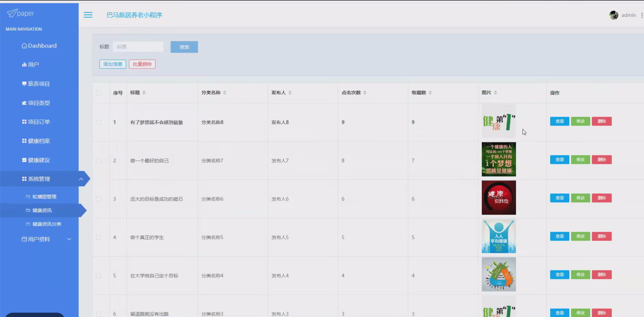
Task: Open the 项目订单 menu item
Action: pyautogui.click(x=39, y=122)
